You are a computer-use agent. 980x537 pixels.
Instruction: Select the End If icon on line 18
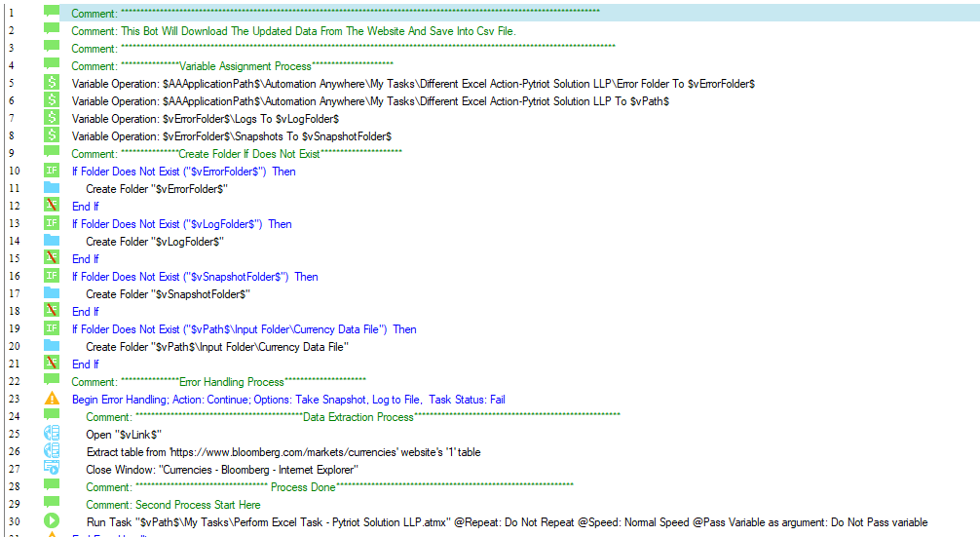(52, 310)
